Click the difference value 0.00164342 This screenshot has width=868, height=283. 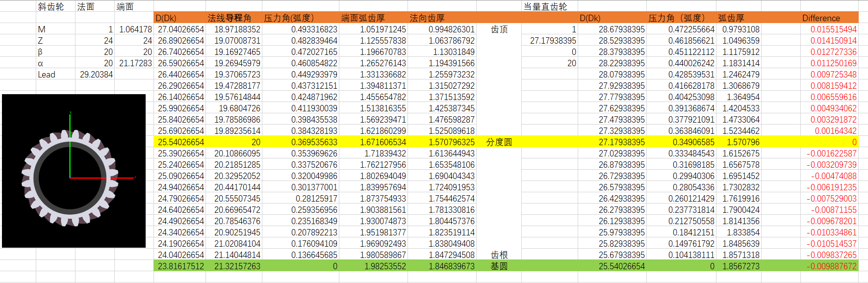click(836, 131)
